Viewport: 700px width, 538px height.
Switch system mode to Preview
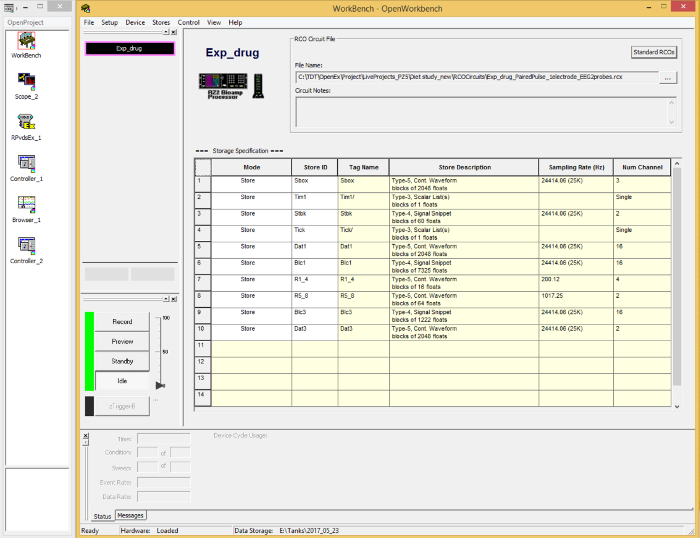tap(122, 341)
